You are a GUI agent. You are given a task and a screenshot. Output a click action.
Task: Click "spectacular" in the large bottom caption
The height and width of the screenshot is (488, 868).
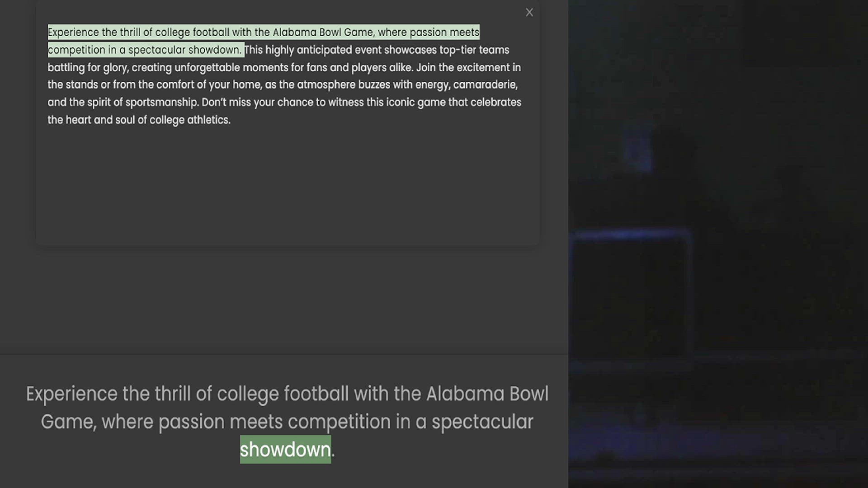[x=482, y=422]
